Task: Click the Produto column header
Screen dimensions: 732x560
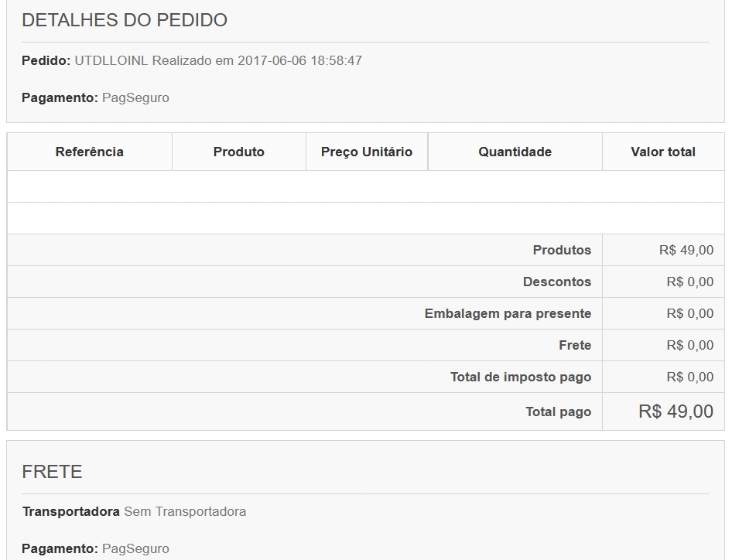Action: pyautogui.click(x=239, y=152)
